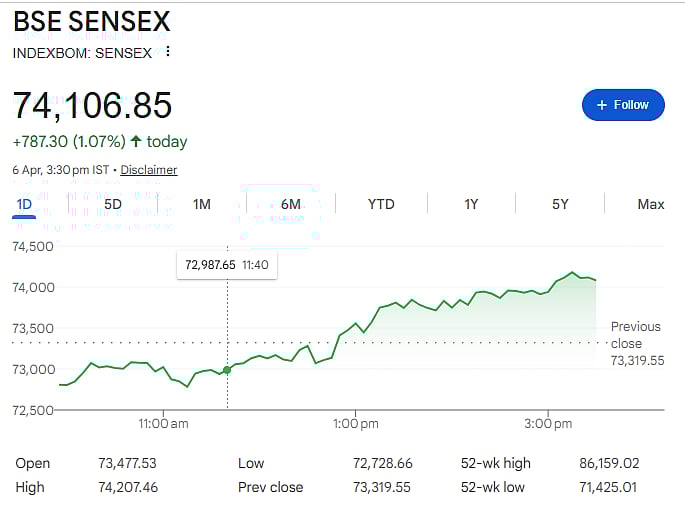Open the Disclaimer link

click(149, 170)
